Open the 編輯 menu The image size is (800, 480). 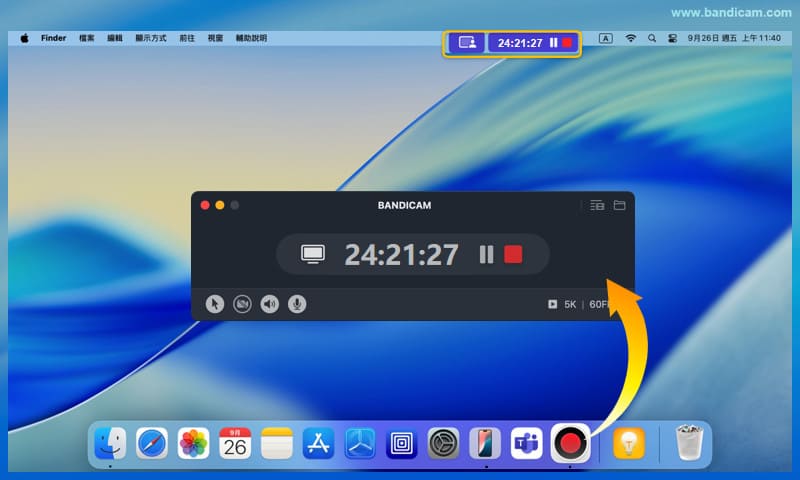point(115,38)
